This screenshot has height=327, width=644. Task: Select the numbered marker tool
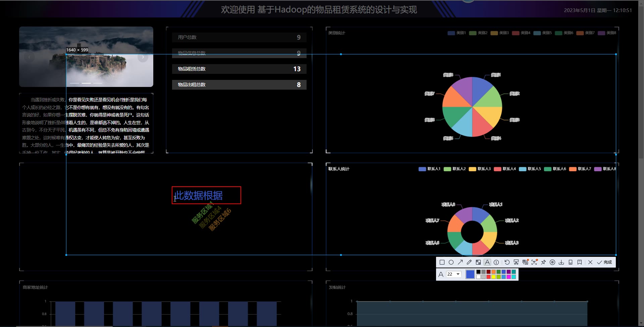pos(496,262)
